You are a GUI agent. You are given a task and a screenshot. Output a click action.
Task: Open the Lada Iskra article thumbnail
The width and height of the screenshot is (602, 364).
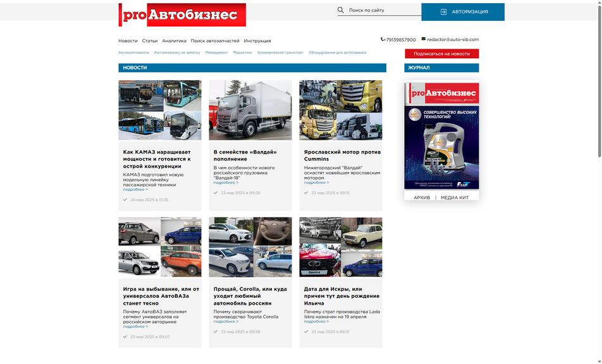341,247
